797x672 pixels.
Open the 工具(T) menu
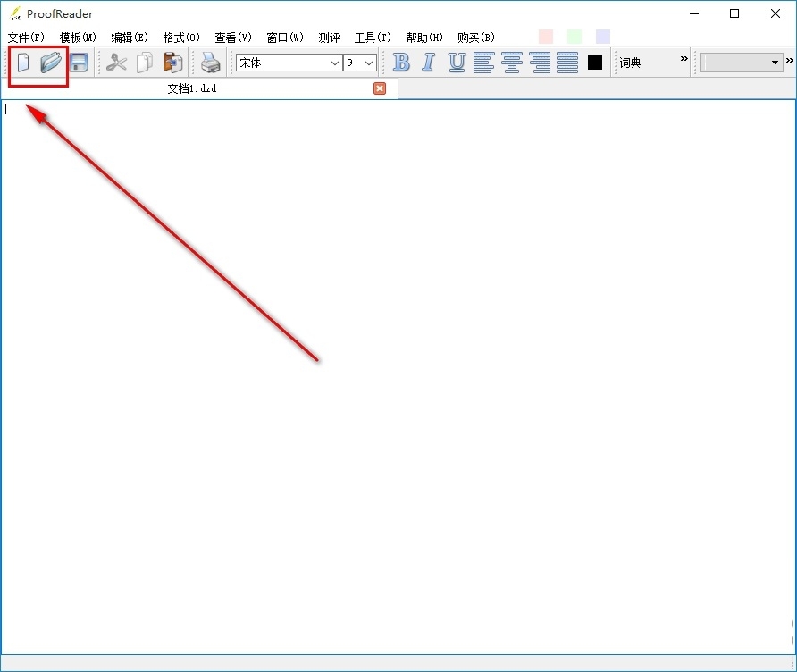click(x=373, y=38)
